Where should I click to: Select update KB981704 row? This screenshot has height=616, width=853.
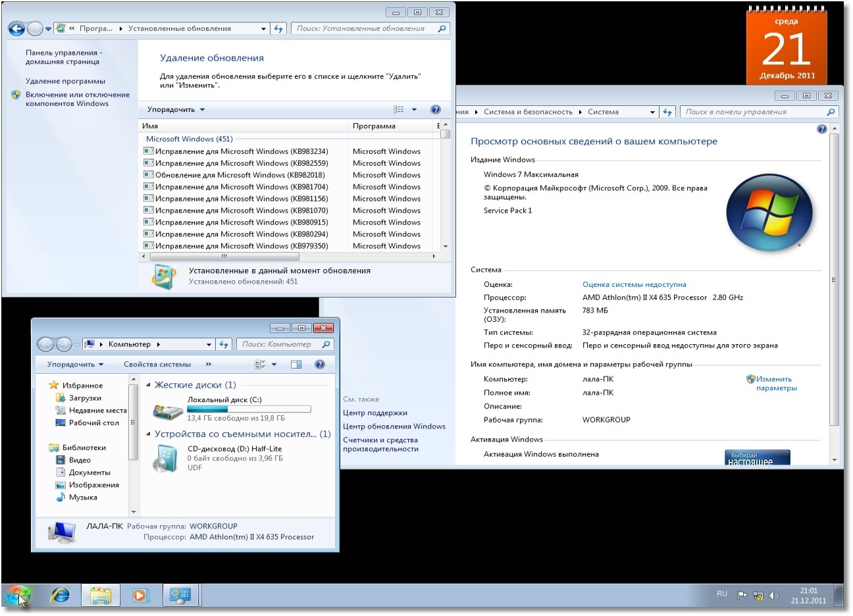point(290,187)
